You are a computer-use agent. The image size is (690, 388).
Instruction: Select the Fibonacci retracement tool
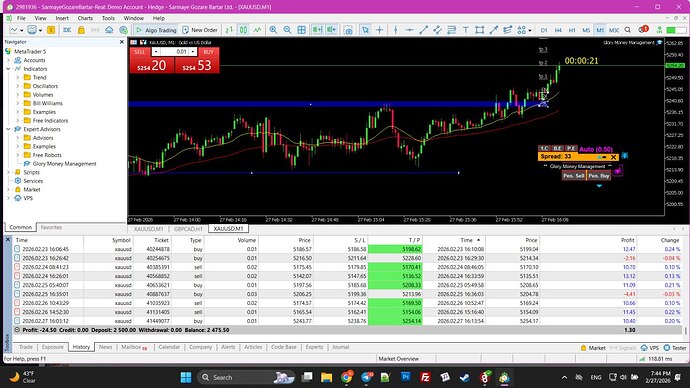click(x=451, y=30)
